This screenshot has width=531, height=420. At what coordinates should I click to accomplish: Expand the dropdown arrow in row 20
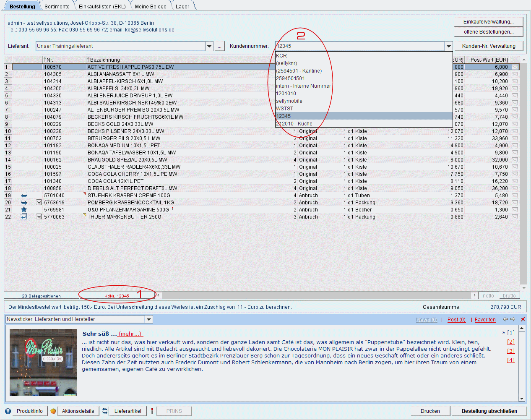(39, 202)
